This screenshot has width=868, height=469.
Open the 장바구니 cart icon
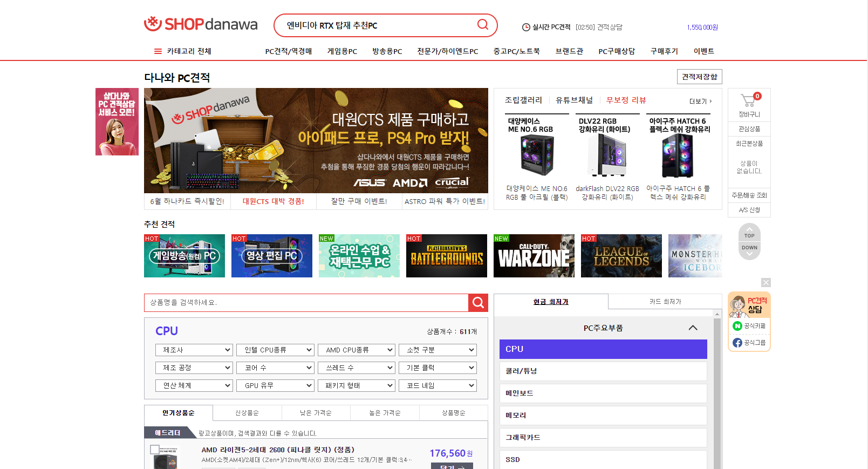[x=749, y=100]
